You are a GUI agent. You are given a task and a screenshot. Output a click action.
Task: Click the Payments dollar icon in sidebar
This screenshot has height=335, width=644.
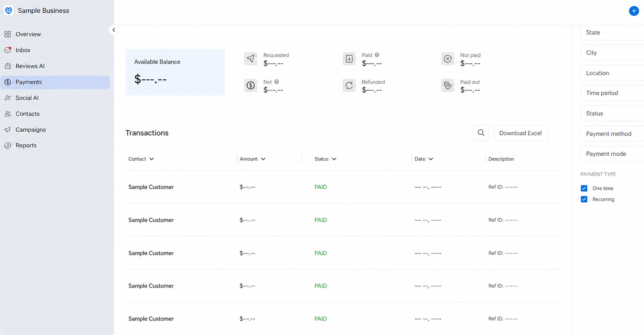tap(8, 82)
